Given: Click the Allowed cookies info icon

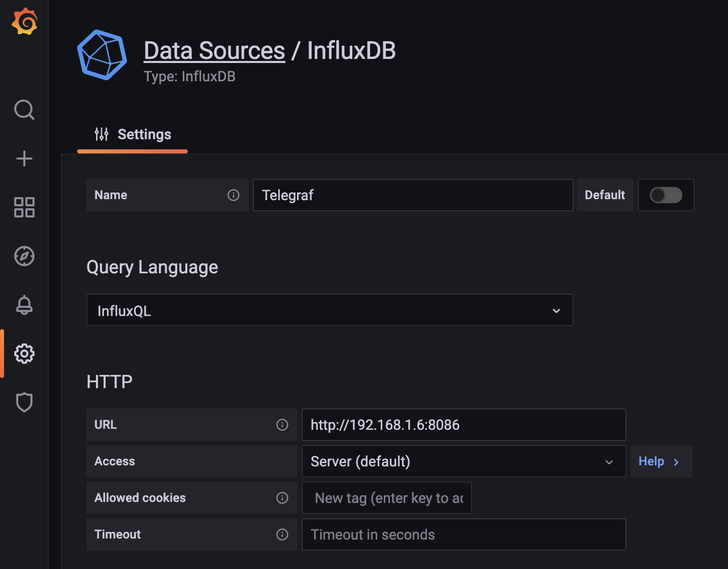Looking at the screenshot, I should point(282,498).
